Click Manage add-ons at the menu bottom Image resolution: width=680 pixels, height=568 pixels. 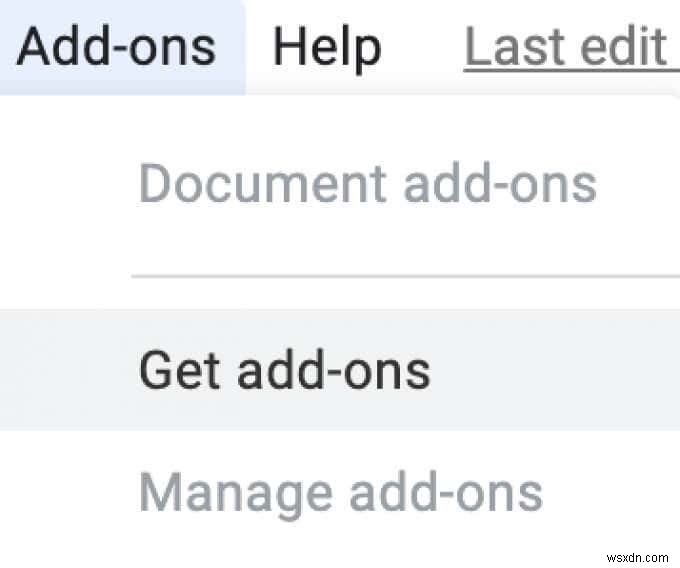coord(341,491)
